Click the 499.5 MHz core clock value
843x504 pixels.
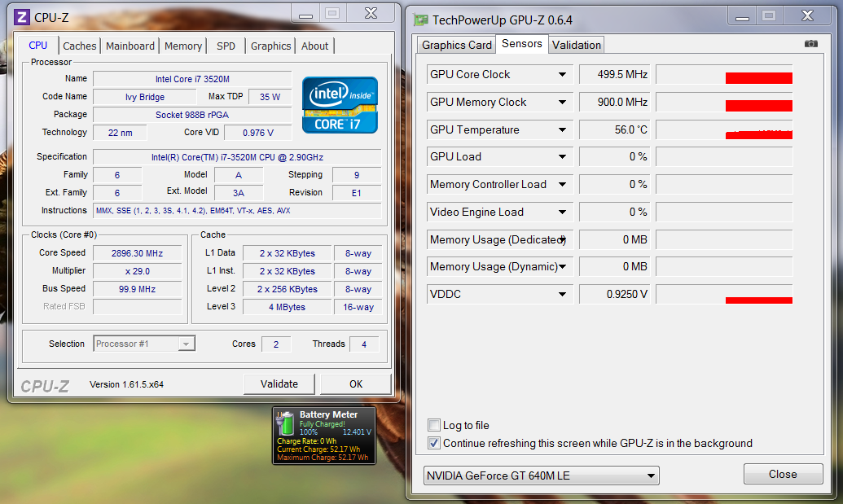614,75
